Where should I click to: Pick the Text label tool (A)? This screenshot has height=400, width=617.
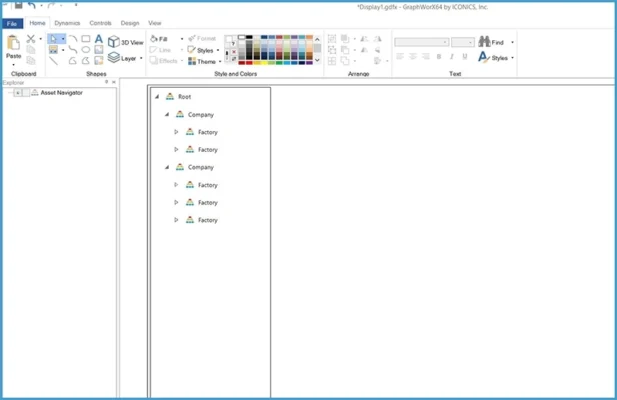[x=98, y=39]
